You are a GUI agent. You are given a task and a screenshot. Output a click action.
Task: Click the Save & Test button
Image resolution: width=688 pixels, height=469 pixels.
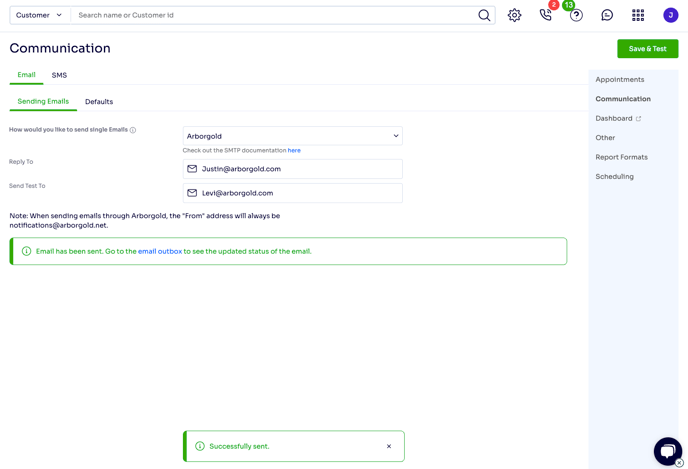tap(648, 49)
